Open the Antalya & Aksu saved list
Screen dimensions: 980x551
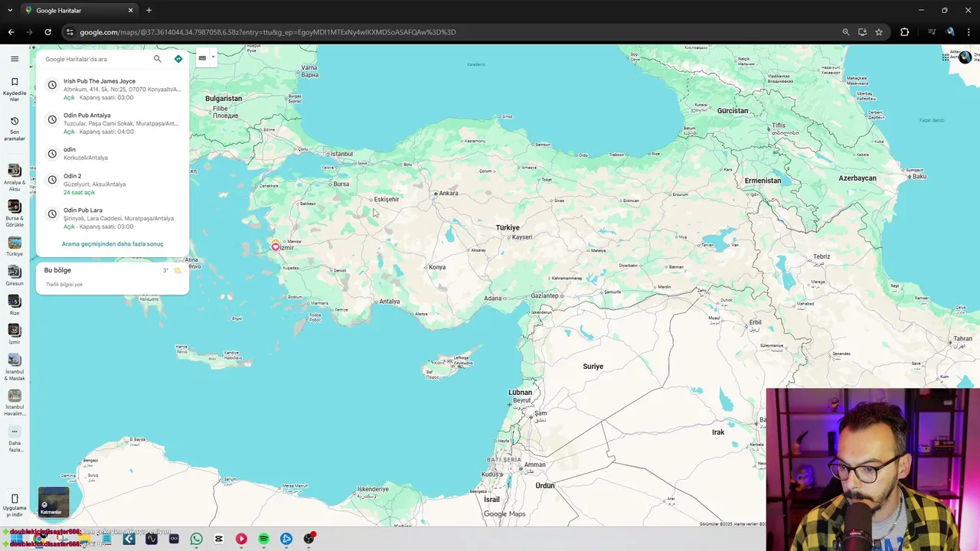pyautogui.click(x=15, y=176)
